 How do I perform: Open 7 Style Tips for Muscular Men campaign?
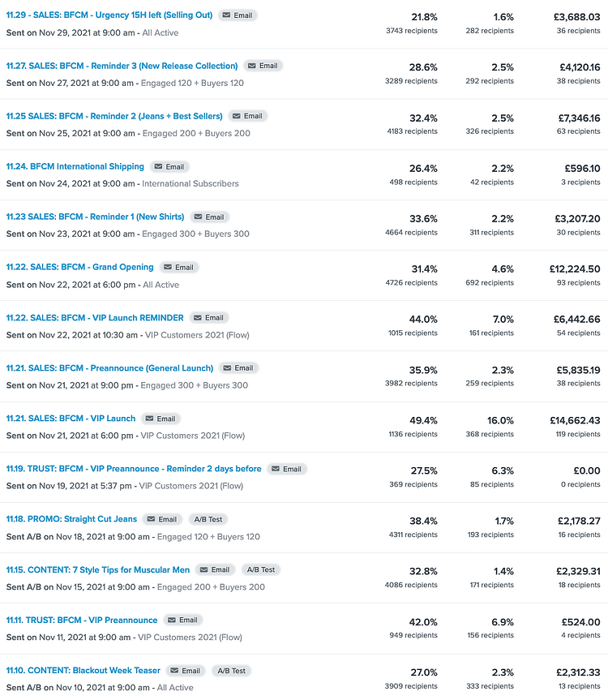[97, 569]
